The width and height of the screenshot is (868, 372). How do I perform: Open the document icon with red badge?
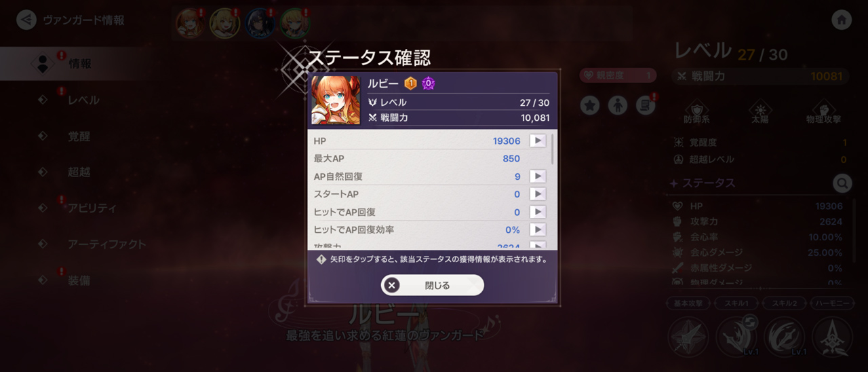[x=646, y=105]
